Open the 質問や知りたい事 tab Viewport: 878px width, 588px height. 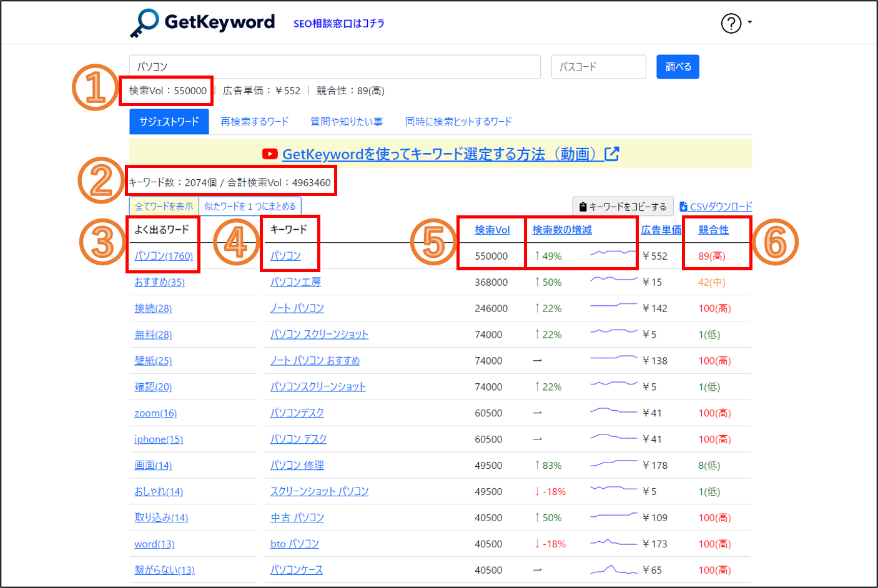click(347, 122)
